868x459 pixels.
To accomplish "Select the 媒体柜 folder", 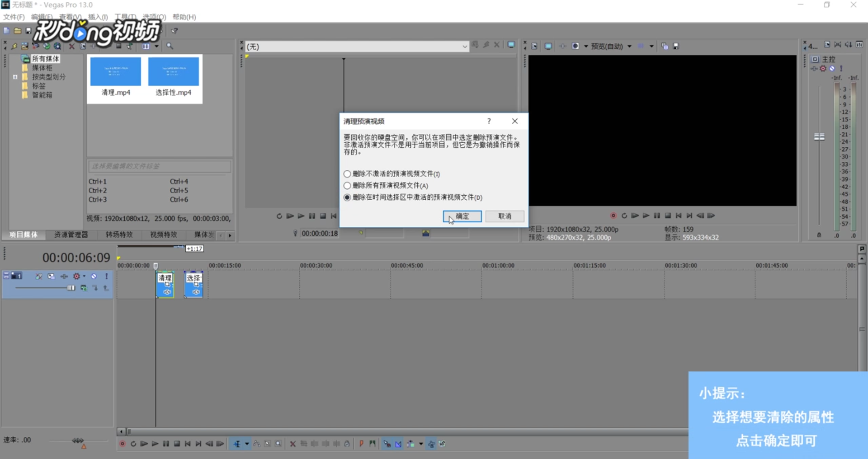I will [x=42, y=68].
